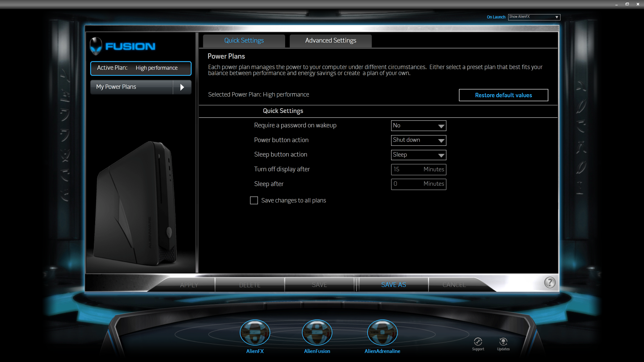
Task: Click the 'Power button action' label
Action: click(x=281, y=140)
